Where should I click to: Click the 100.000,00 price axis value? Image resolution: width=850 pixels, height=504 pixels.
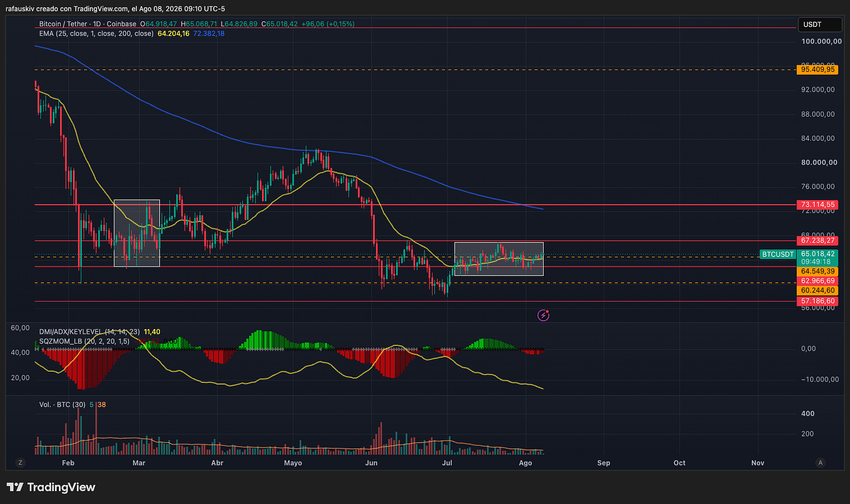pos(821,41)
